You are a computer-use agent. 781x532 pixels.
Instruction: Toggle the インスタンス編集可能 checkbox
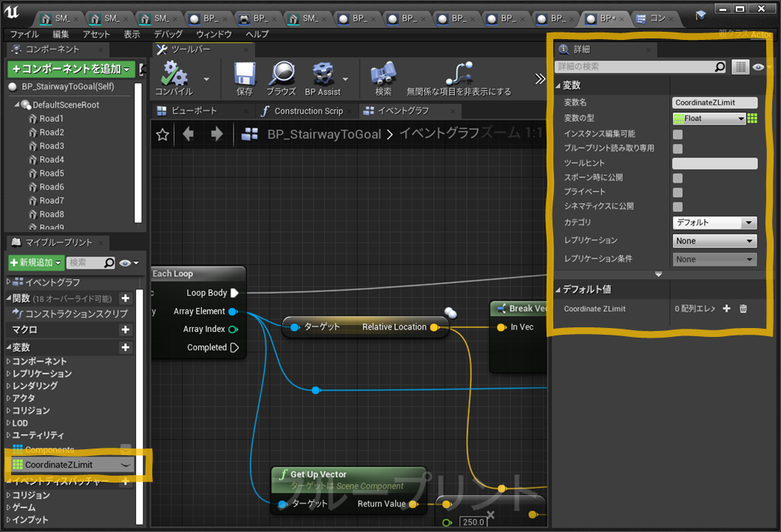click(678, 134)
